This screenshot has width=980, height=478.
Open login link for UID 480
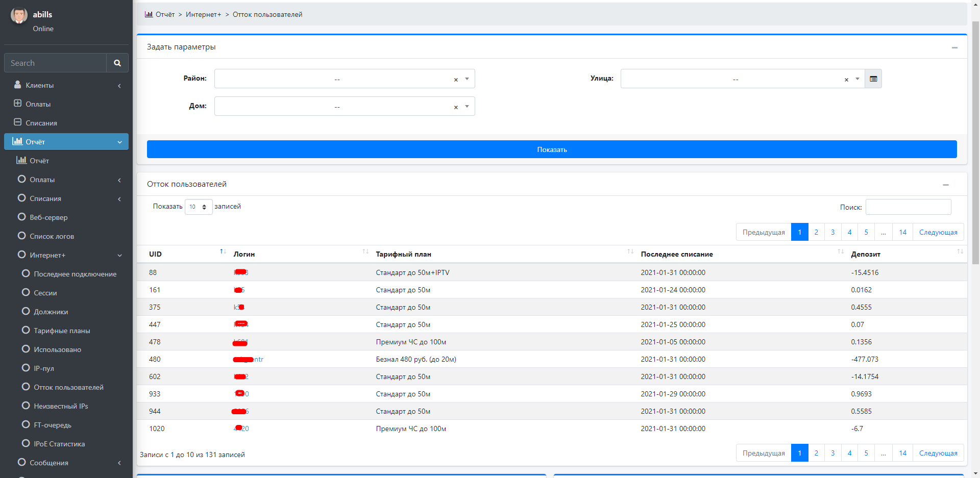click(248, 359)
